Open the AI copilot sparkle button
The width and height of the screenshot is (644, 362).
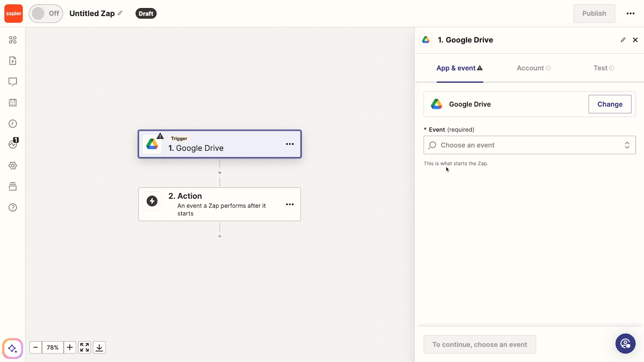click(12, 348)
